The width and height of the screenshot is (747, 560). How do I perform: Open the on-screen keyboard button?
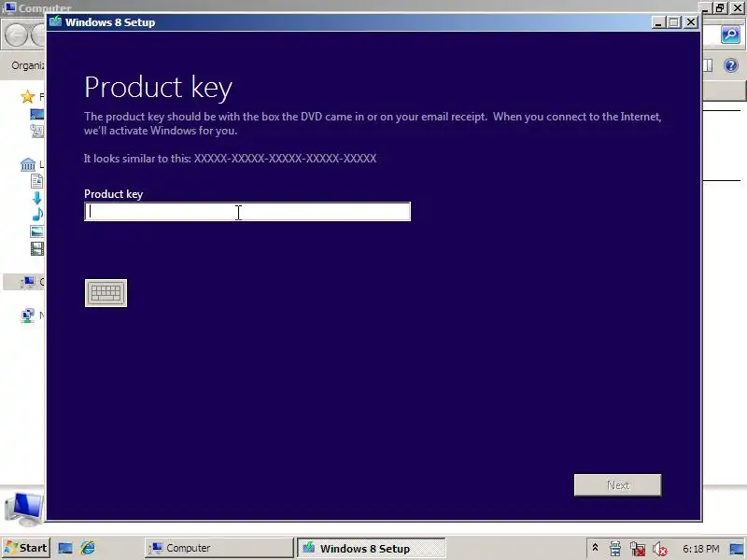tap(106, 293)
